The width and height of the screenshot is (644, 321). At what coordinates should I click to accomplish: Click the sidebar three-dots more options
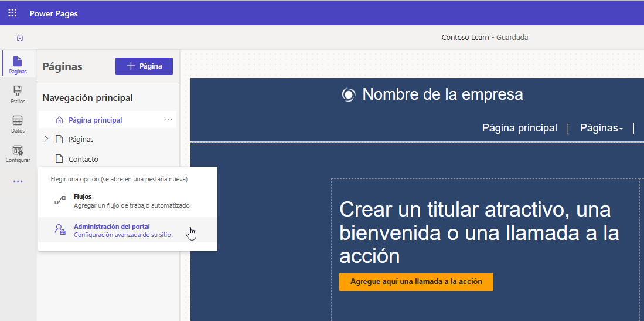click(18, 181)
